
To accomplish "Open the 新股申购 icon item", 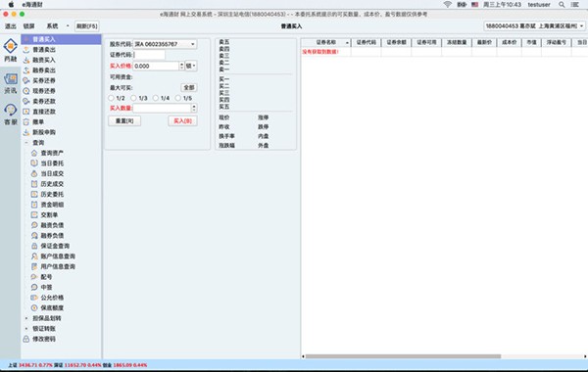I will pyautogui.click(x=26, y=132).
